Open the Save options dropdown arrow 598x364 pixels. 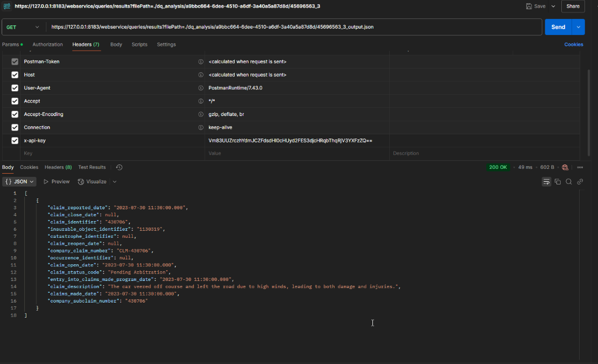(553, 6)
